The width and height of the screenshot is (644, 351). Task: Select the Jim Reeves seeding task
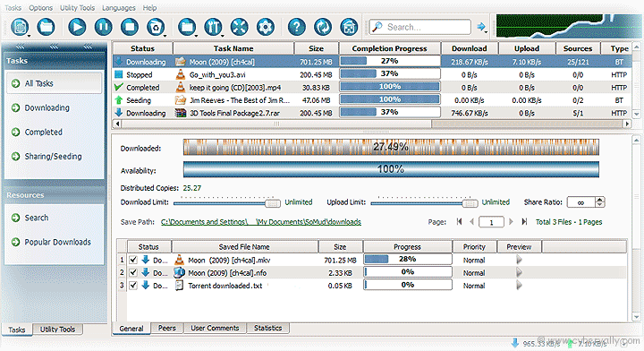[371, 100]
